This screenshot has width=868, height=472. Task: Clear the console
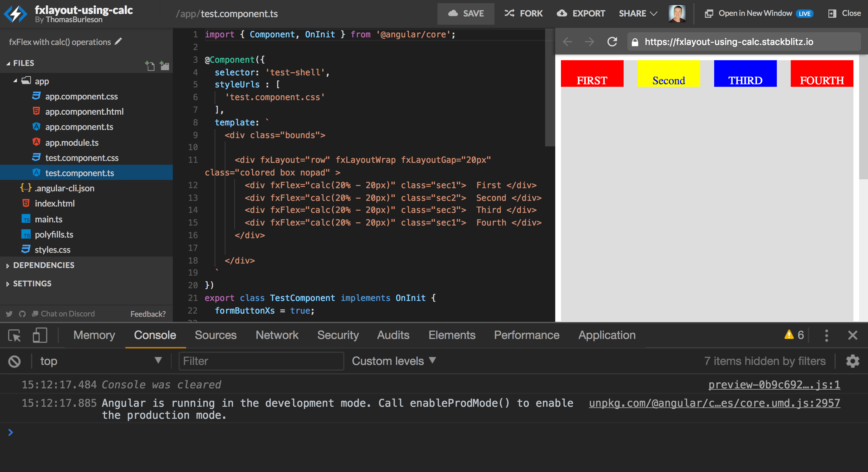click(15, 361)
